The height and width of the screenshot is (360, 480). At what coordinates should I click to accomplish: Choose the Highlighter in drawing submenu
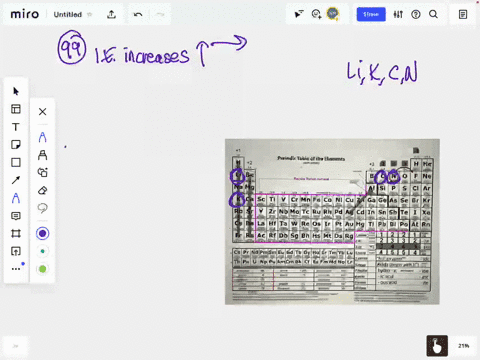click(x=42, y=155)
